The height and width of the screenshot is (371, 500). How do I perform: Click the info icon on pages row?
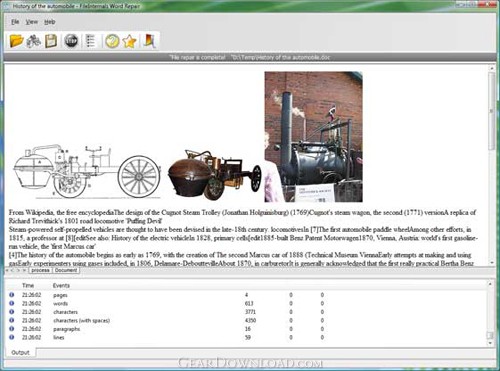tap(12, 295)
